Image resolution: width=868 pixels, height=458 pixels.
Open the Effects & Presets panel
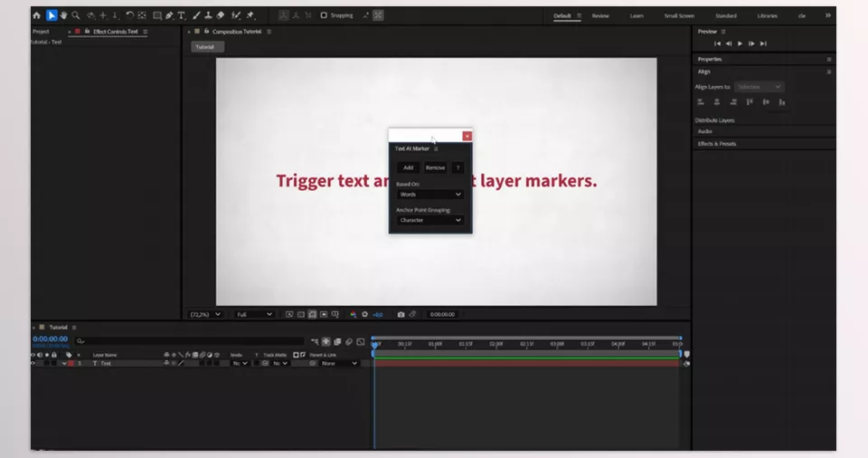click(716, 143)
